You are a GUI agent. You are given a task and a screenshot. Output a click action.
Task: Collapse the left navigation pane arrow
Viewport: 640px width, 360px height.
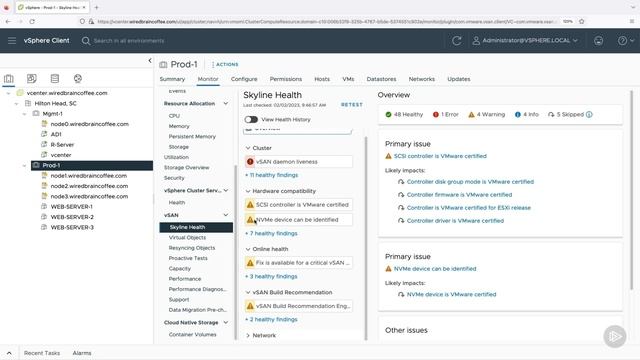(150, 60)
